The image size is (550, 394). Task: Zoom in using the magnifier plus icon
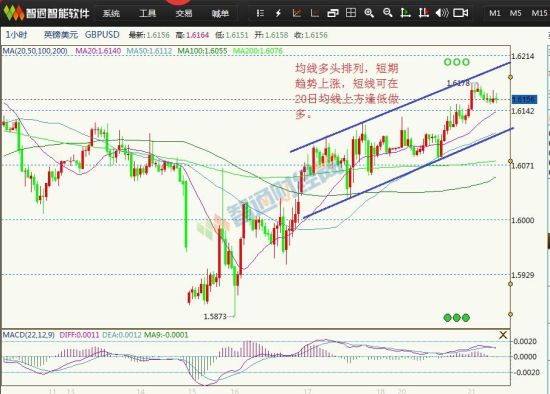(369, 13)
